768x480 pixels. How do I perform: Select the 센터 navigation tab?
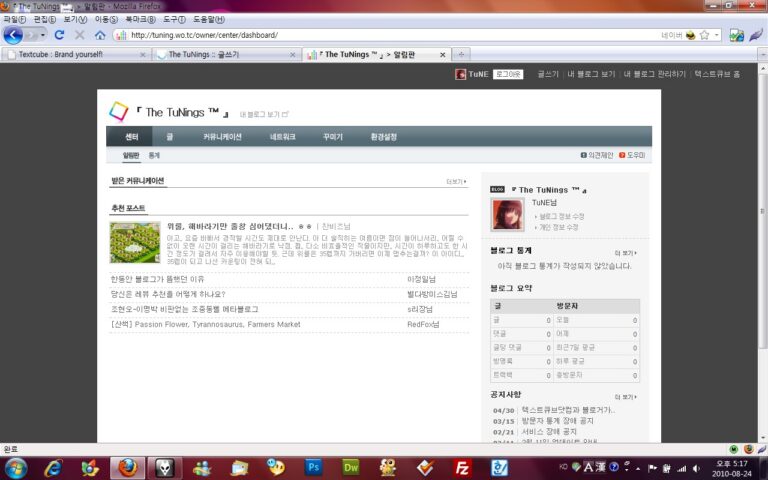pyautogui.click(x=131, y=137)
